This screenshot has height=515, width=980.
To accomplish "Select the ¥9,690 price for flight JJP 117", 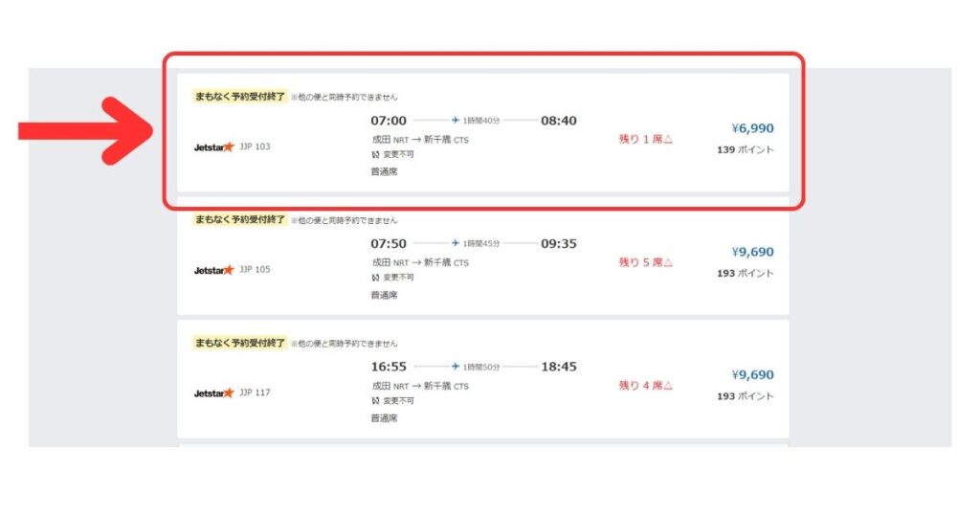I will click(752, 374).
